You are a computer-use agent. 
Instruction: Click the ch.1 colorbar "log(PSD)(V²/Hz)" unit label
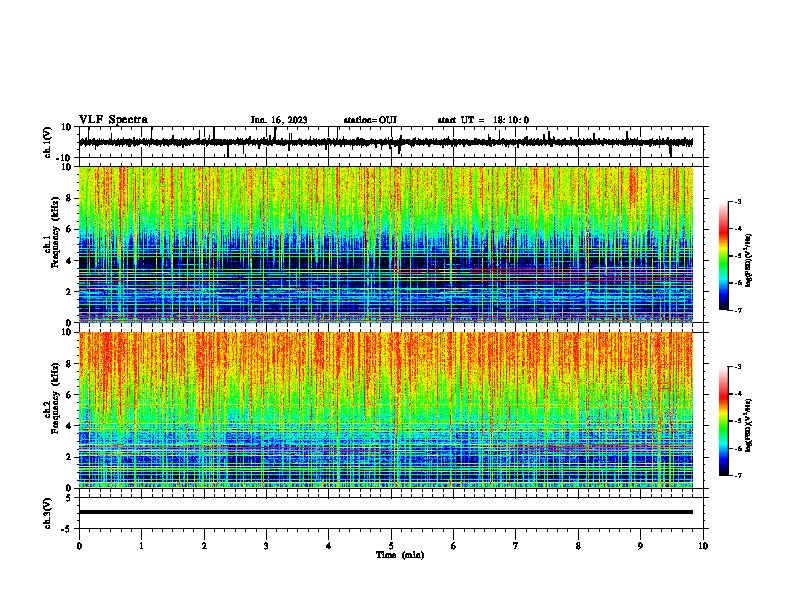[749, 261]
